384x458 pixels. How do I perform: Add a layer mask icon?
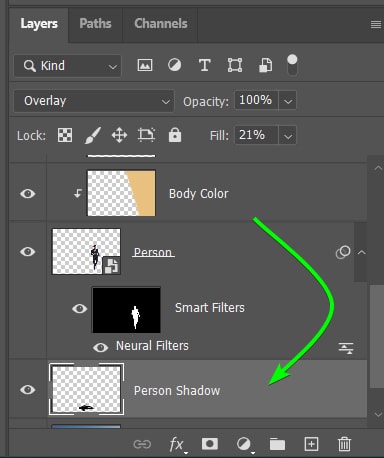(210, 444)
